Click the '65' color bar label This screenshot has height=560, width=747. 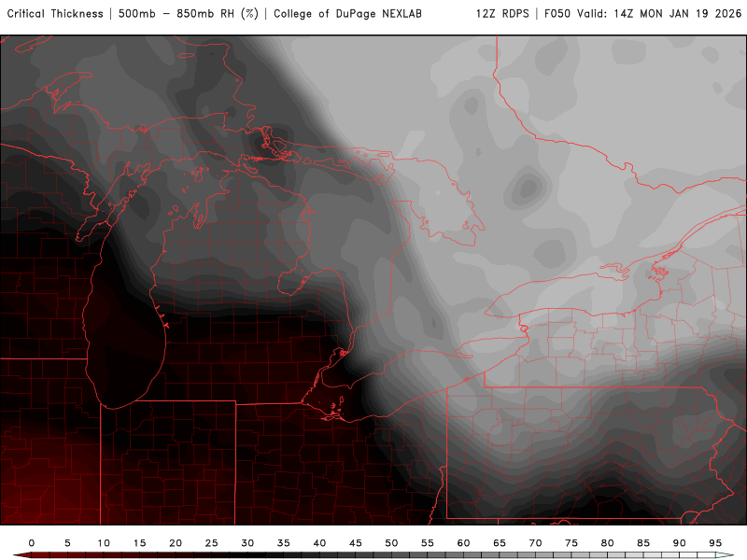point(500,543)
